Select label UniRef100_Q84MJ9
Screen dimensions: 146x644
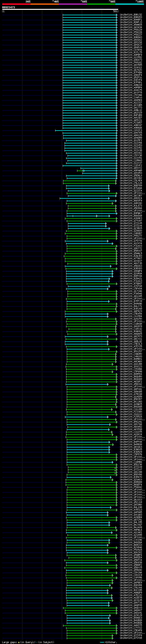[131, 48]
